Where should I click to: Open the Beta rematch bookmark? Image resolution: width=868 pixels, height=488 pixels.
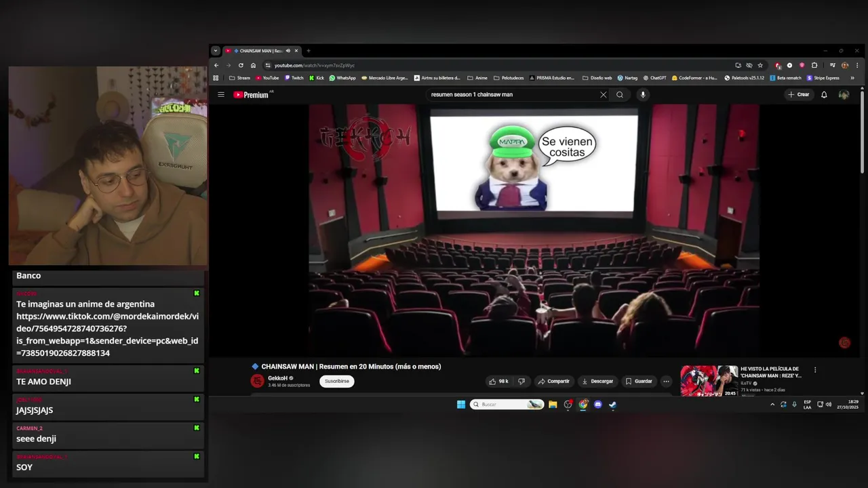[x=785, y=78]
